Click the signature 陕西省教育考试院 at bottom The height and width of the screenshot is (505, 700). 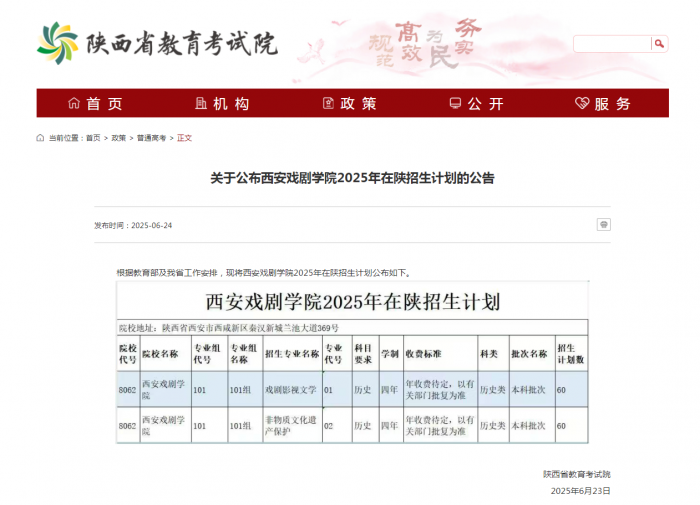(577, 474)
